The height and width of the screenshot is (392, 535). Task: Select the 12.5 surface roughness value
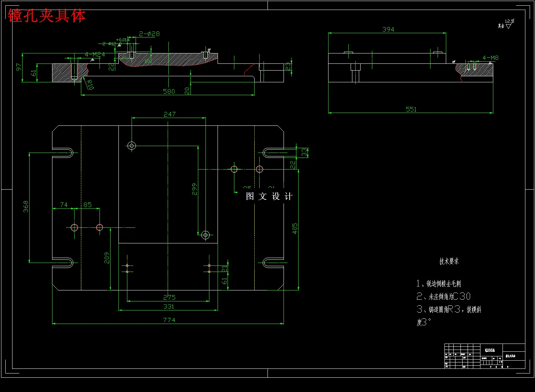[x=509, y=21]
